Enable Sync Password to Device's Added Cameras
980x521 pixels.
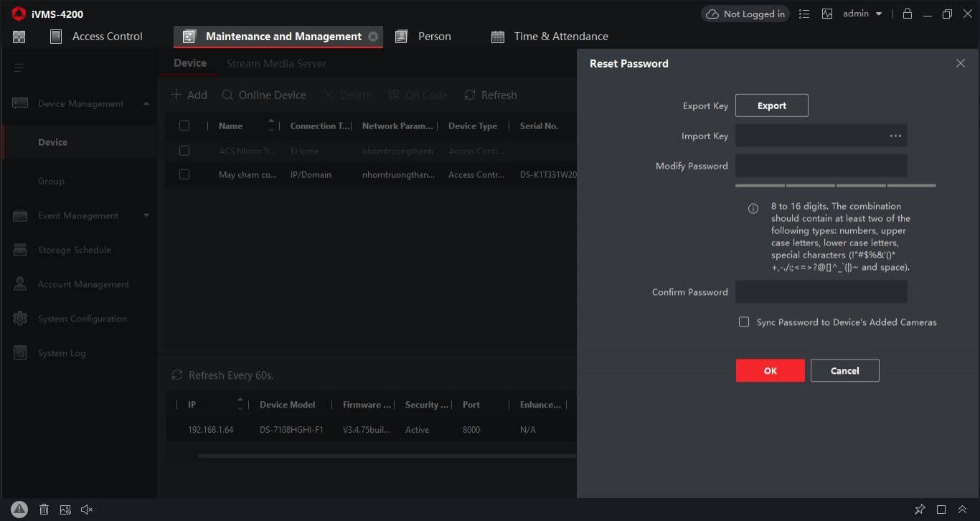pos(744,322)
